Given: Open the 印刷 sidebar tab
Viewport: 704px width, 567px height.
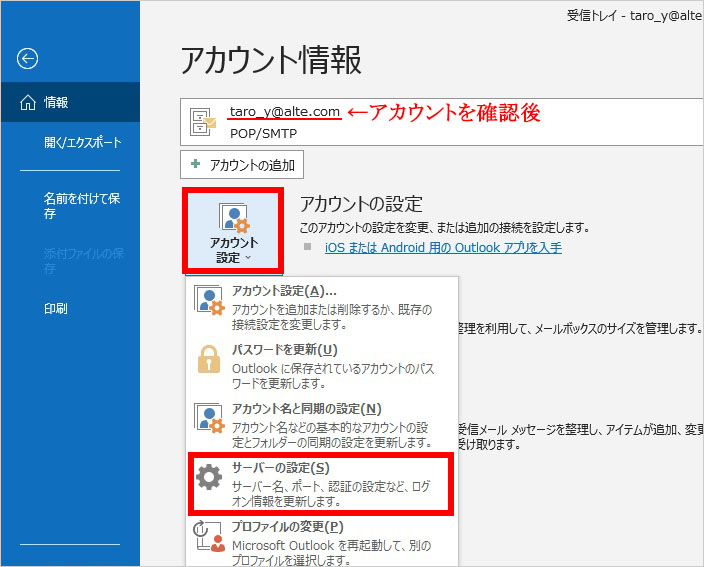Looking at the screenshot, I should 56,308.
